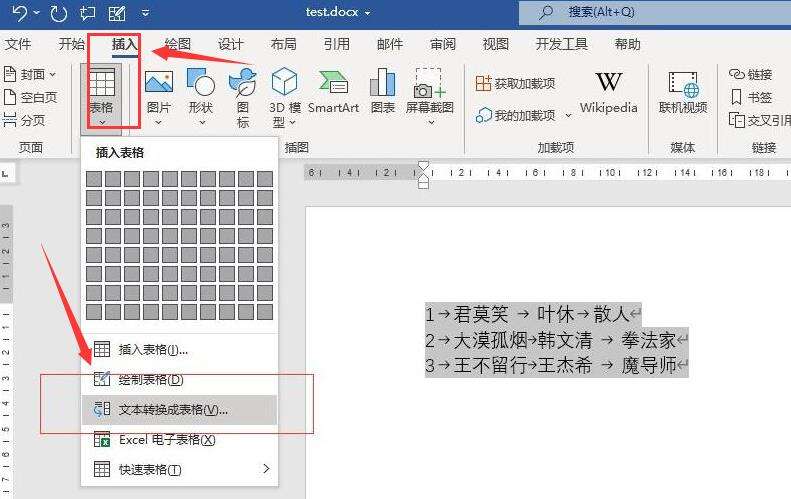Click the text line 2→大漠孤烟→韩文清→拳法家
The height and width of the screenshot is (499, 791).
(x=556, y=340)
